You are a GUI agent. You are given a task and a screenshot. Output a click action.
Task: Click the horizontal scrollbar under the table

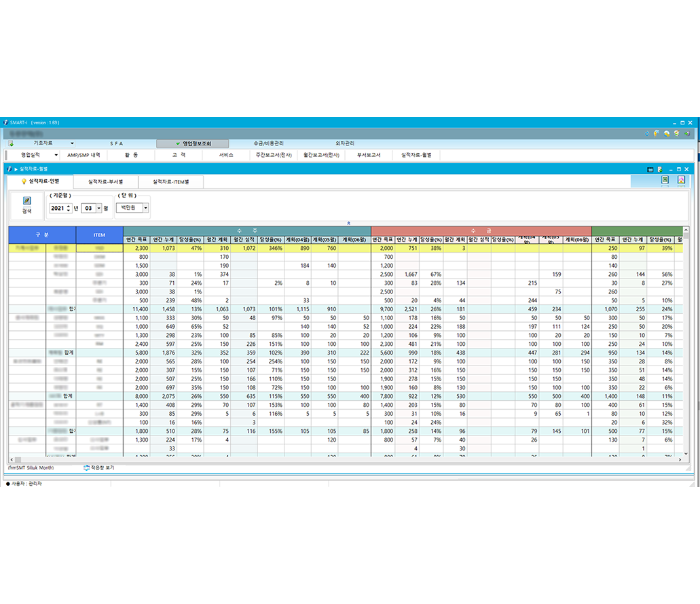[339, 460]
